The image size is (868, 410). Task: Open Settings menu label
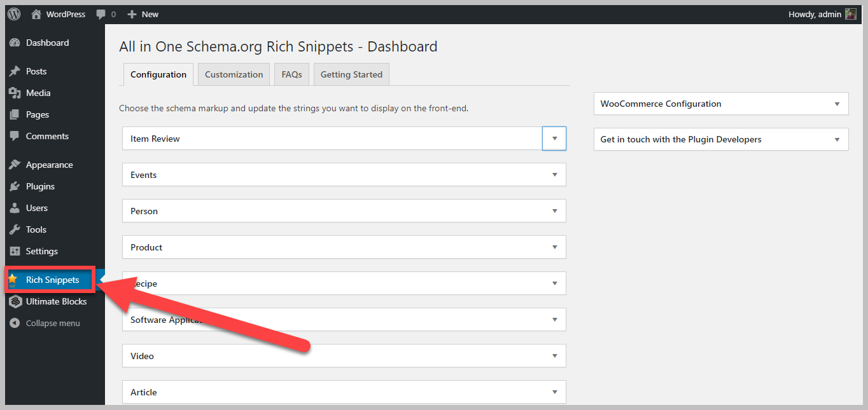tap(42, 251)
